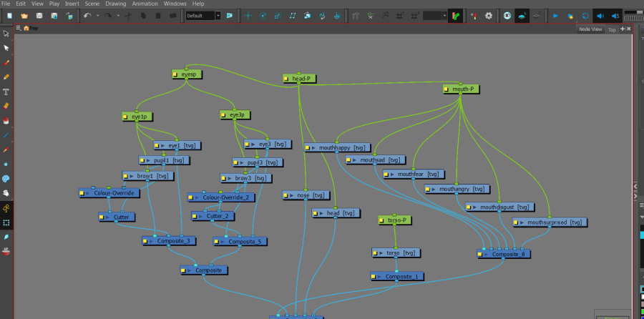The width and height of the screenshot is (644, 319).
Task: Click the render eye icon
Action: coord(507,16)
